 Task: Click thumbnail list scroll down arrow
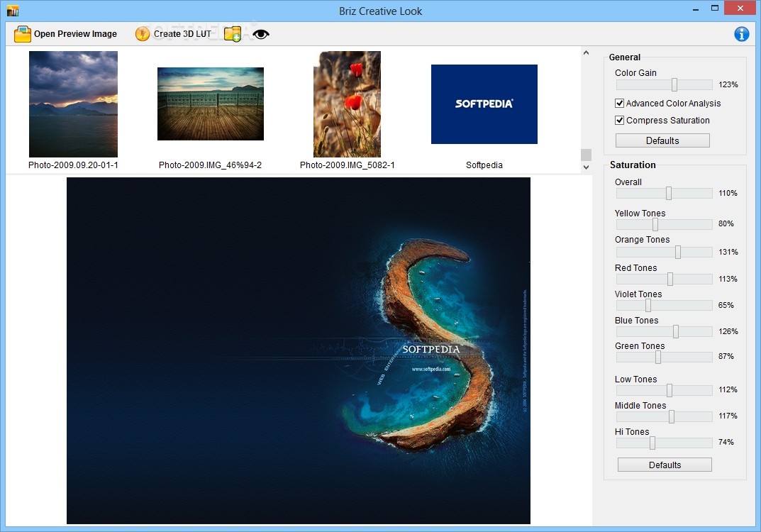coord(587,167)
